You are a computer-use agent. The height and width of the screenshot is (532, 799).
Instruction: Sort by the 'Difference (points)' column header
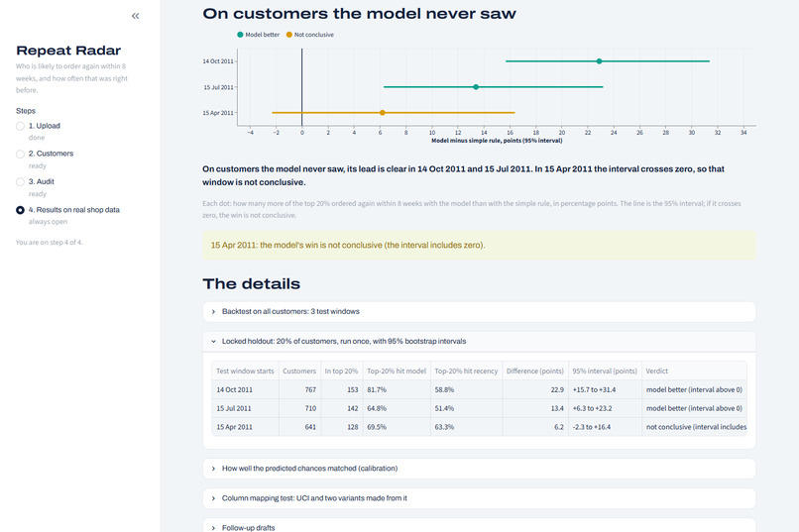[535, 372]
